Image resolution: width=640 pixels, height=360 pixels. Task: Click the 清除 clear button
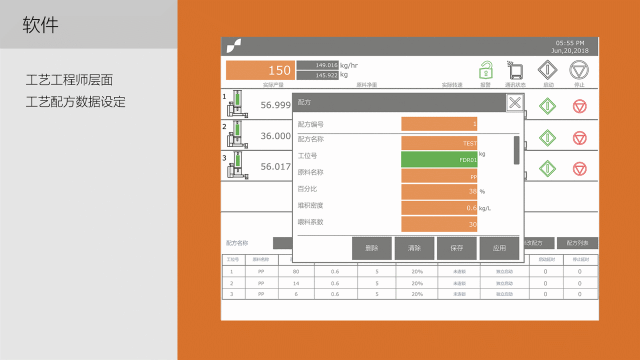click(414, 248)
